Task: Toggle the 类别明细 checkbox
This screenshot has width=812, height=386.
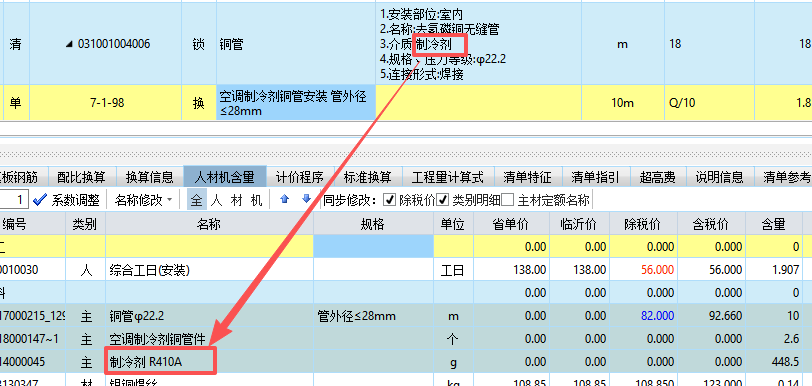Action: pyautogui.click(x=443, y=200)
